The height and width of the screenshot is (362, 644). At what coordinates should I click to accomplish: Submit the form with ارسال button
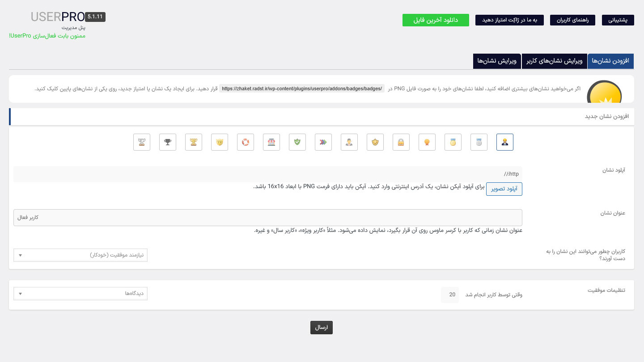(322, 328)
